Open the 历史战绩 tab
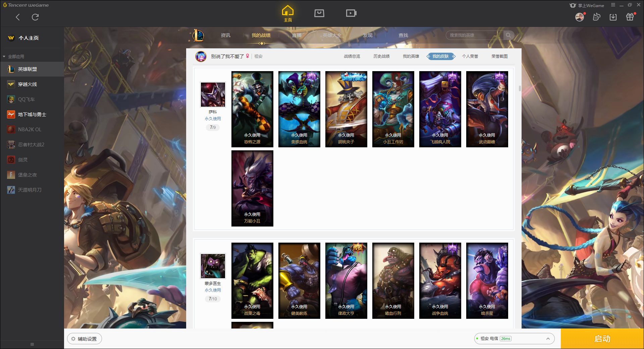 381,56
